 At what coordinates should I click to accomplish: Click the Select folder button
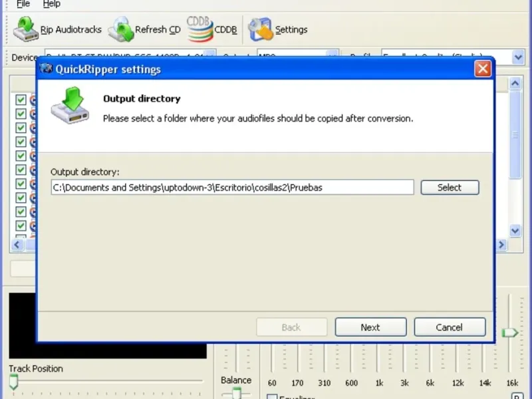tap(450, 188)
